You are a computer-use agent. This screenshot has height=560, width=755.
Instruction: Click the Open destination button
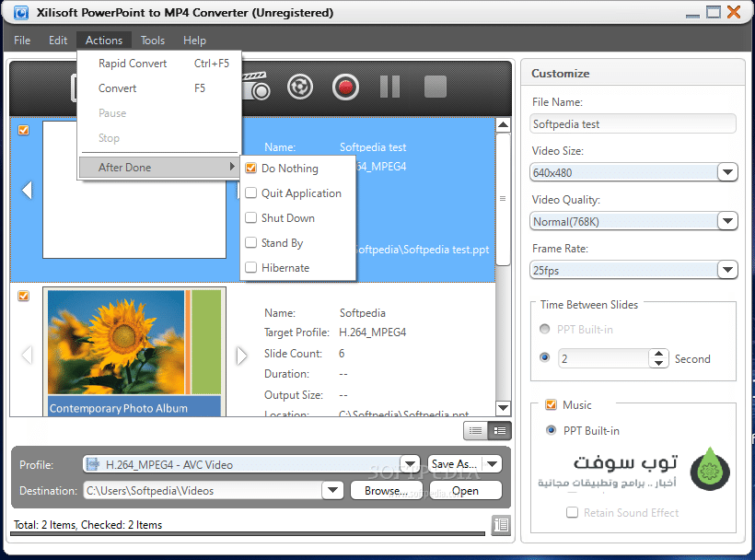pos(465,491)
